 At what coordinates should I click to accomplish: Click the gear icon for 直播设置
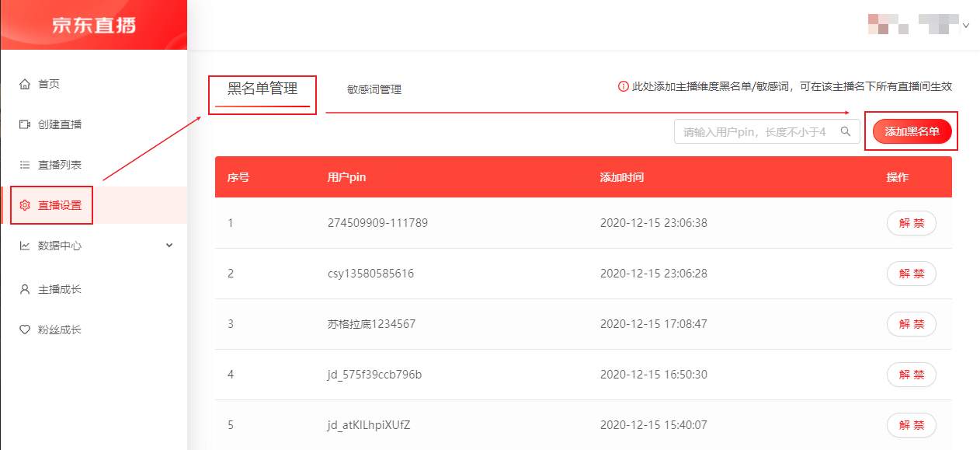click(25, 205)
